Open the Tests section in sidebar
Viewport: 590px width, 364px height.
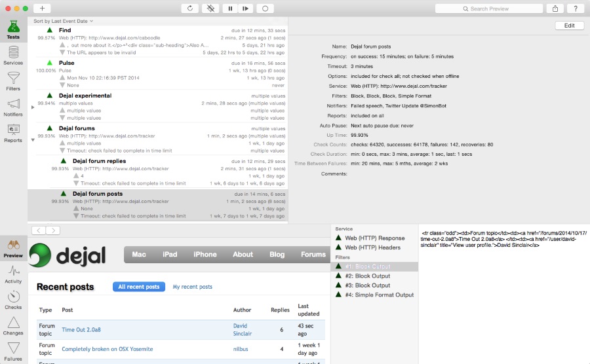click(x=13, y=29)
